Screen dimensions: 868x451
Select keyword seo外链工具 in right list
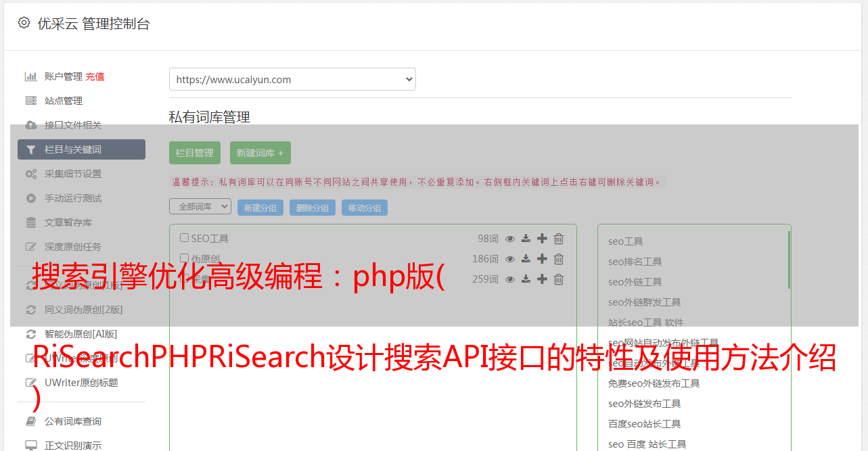coord(635,282)
